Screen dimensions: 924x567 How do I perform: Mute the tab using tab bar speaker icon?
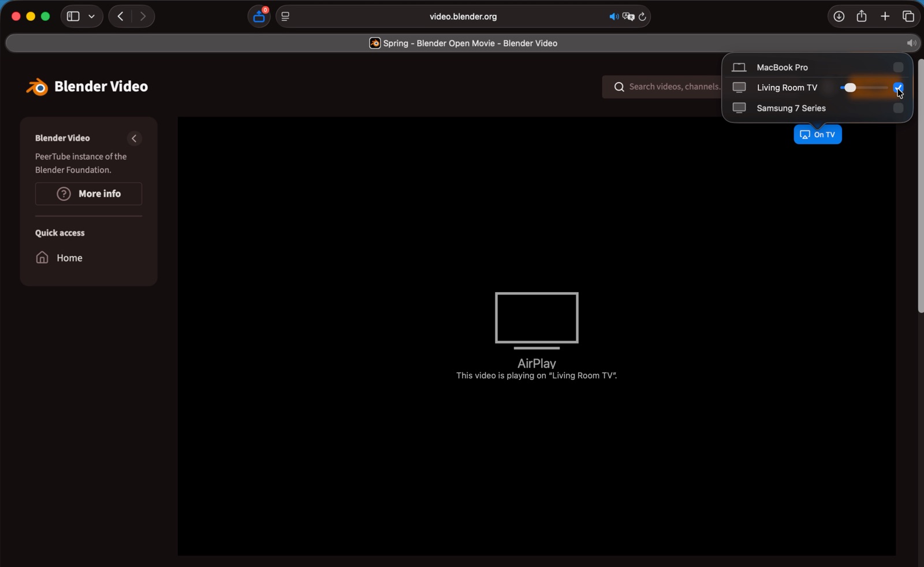[911, 43]
